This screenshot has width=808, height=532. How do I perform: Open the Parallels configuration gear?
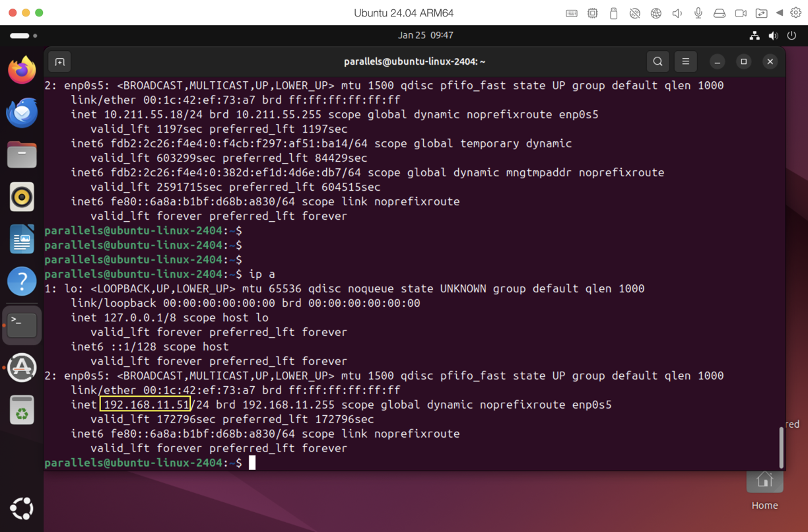(x=795, y=13)
